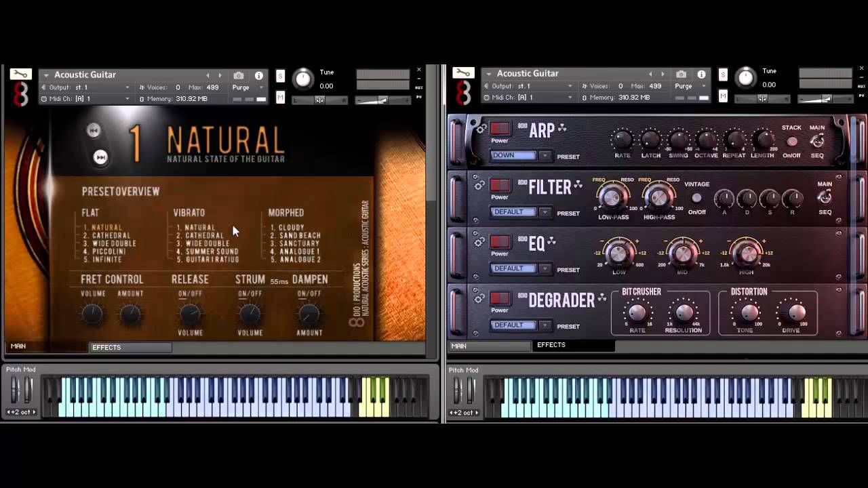Click previous instrument arrow in left window header
Screen dimensions: 868x488
pos(208,75)
